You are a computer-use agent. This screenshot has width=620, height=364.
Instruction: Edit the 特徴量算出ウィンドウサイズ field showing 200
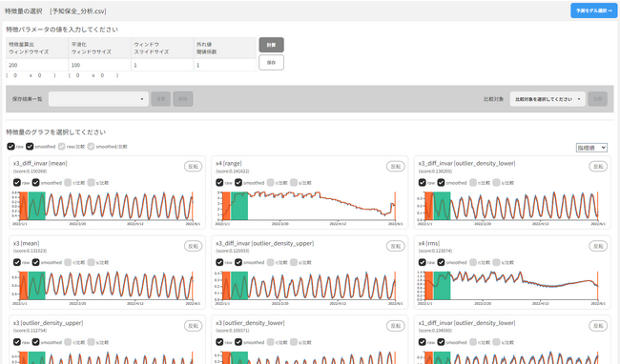(x=37, y=65)
